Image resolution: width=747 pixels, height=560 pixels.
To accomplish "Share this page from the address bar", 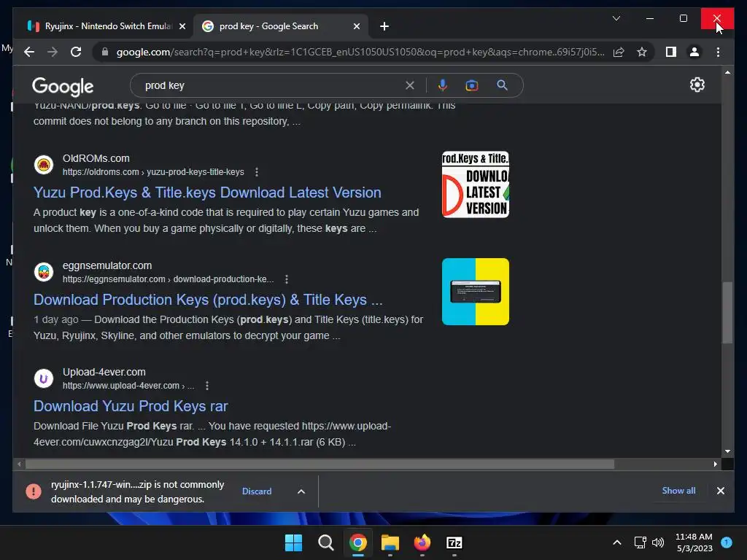I will click(x=619, y=52).
